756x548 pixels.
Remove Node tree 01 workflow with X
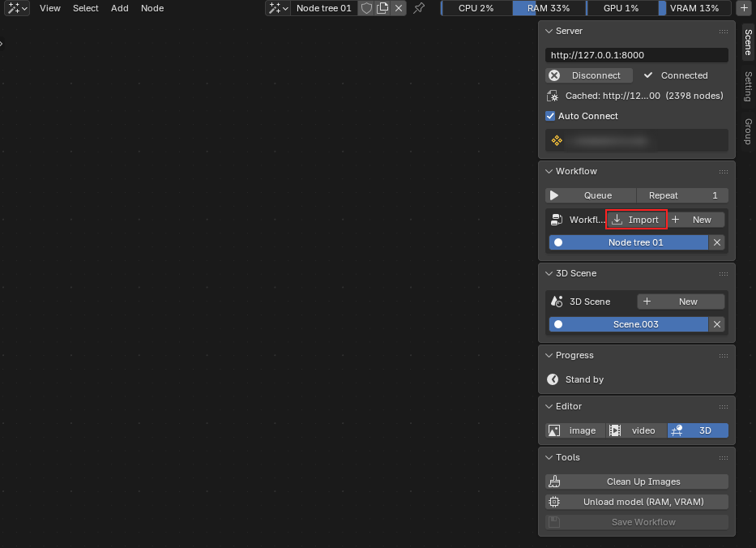click(x=717, y=242)
